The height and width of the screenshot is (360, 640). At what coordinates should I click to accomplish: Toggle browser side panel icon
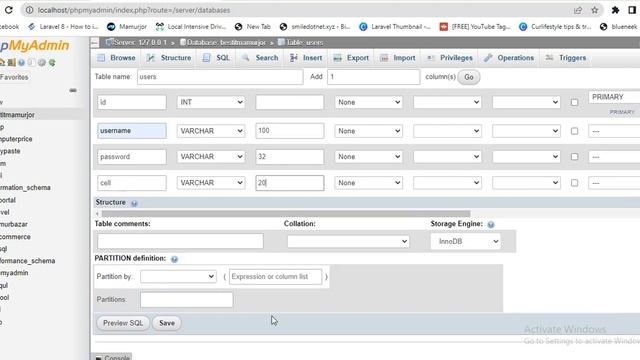[x=632, y=10]
